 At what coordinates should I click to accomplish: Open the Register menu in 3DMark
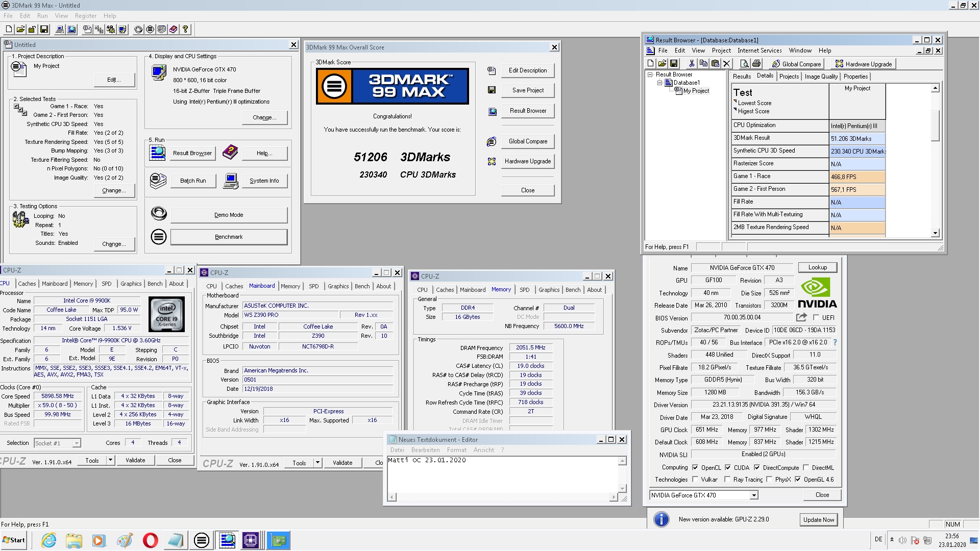[85, 16]
